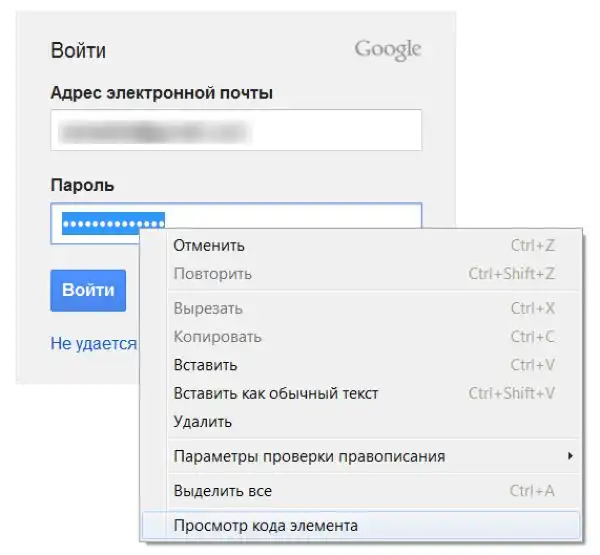Choose the plain Вставить (Ctrl+V) item
Viewport: 600px width, 555px height.
point(205,365)
